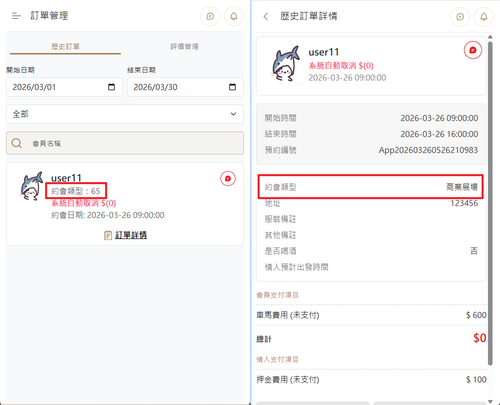Screen dimensions: 500x405
Task: Click the search magnifier icon
Action: (16, 143)
